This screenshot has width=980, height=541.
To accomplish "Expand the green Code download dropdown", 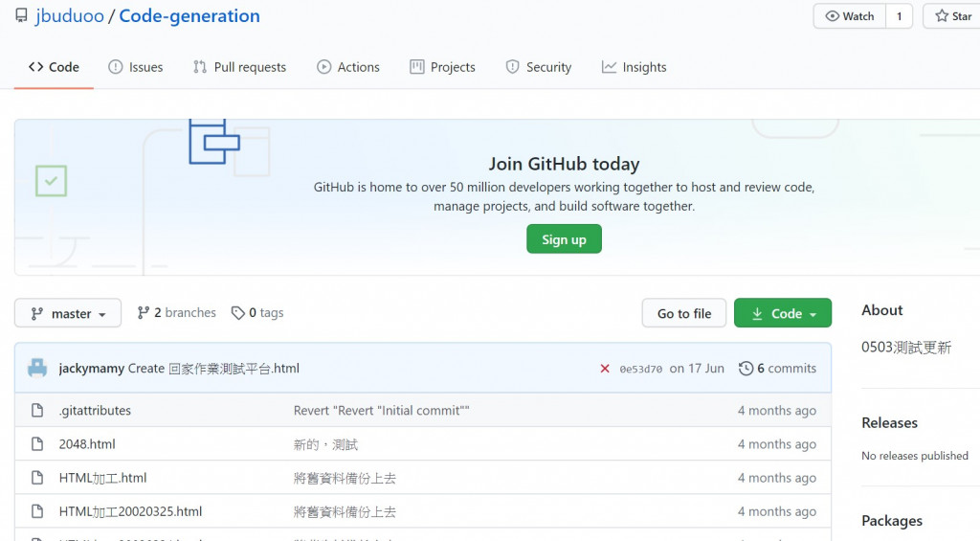I will point(783,313).
